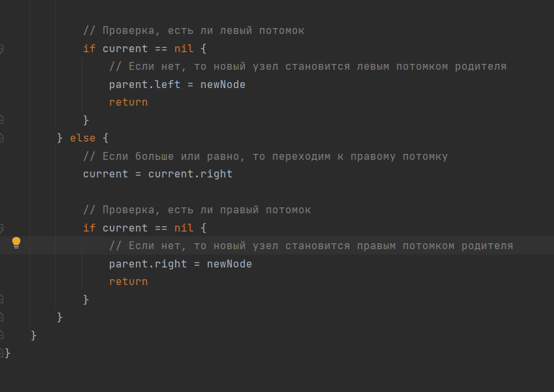
Task: Click comment about moving to 'правому потомку'
Action: pos(265,157)
